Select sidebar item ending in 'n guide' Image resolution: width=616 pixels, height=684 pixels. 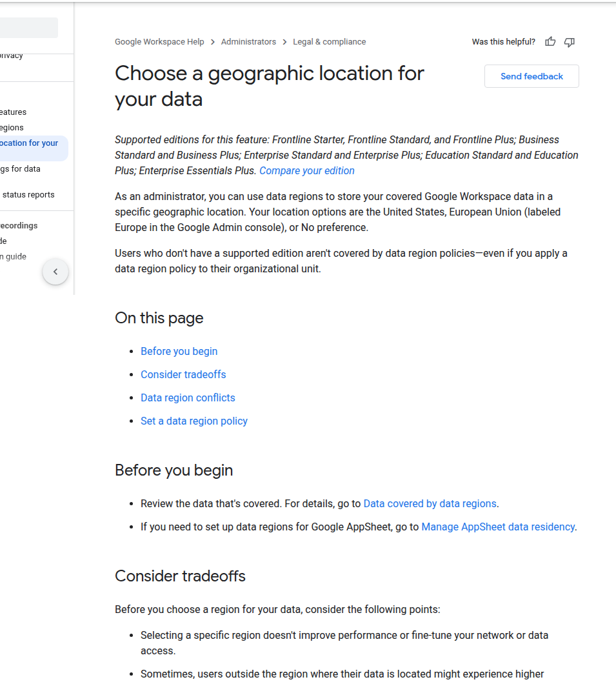pos(13,257)
